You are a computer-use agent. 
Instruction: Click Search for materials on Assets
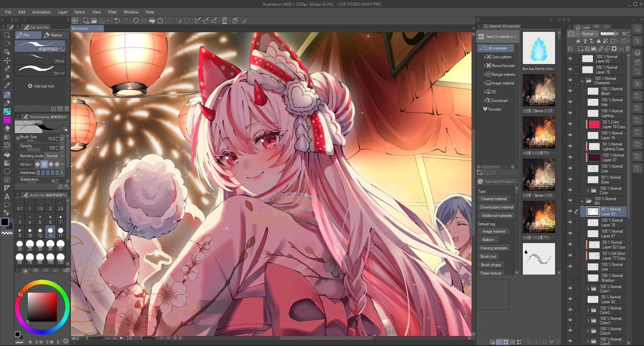[498, 36]
